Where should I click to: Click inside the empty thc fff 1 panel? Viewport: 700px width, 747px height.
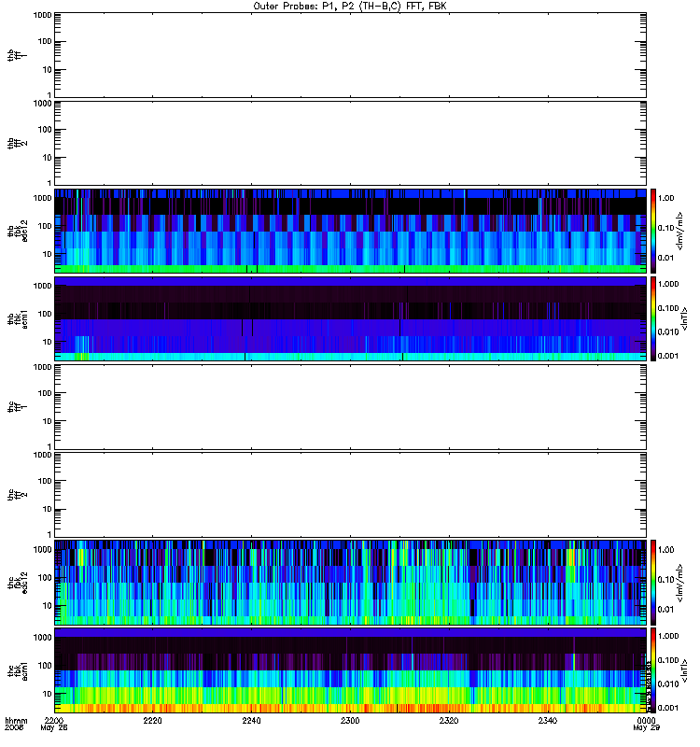[350, 407]
